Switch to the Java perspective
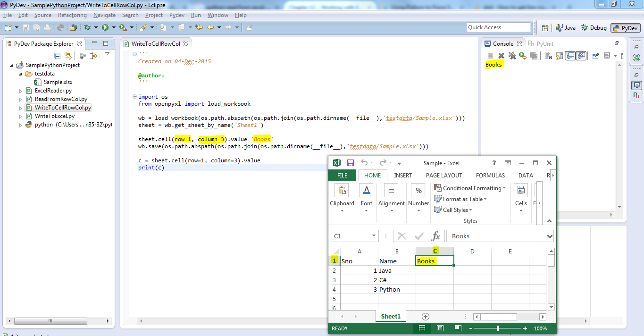This screenshot has height=336, width=644. (564, 27)
